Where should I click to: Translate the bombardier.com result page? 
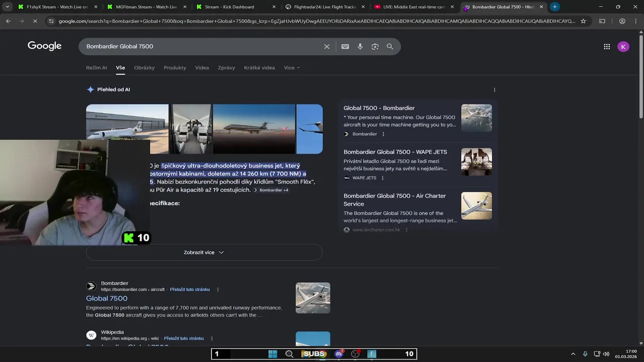point(190,290)
